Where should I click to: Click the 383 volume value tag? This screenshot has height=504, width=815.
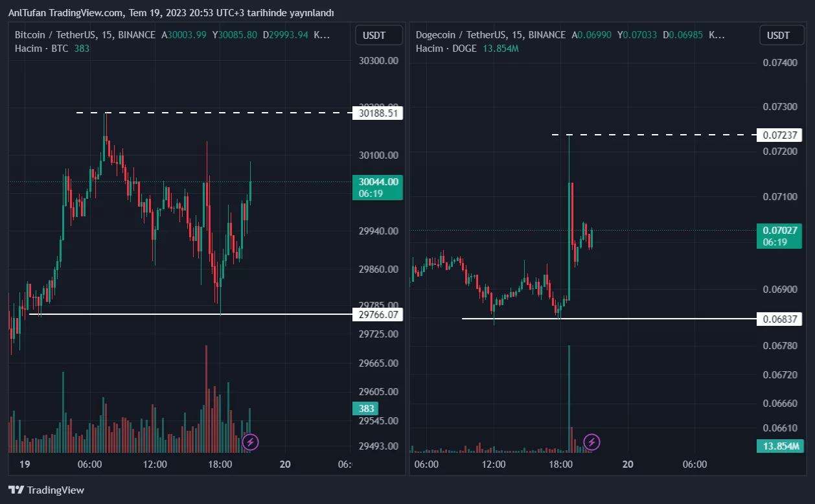coord(366,408)
